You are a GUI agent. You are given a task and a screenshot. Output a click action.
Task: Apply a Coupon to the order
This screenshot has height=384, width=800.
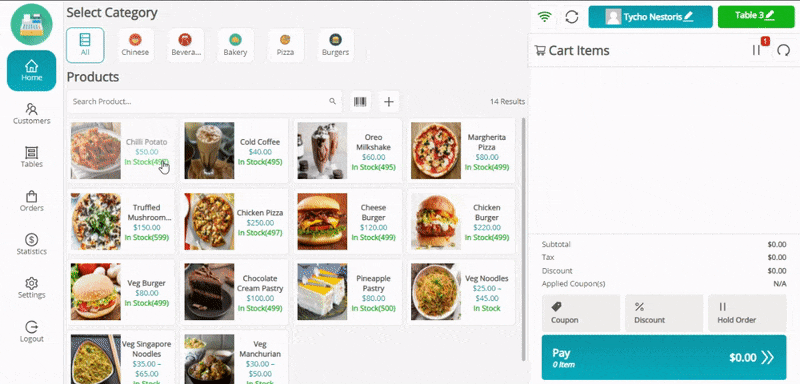pyautogui.click(x=581, y=313)
